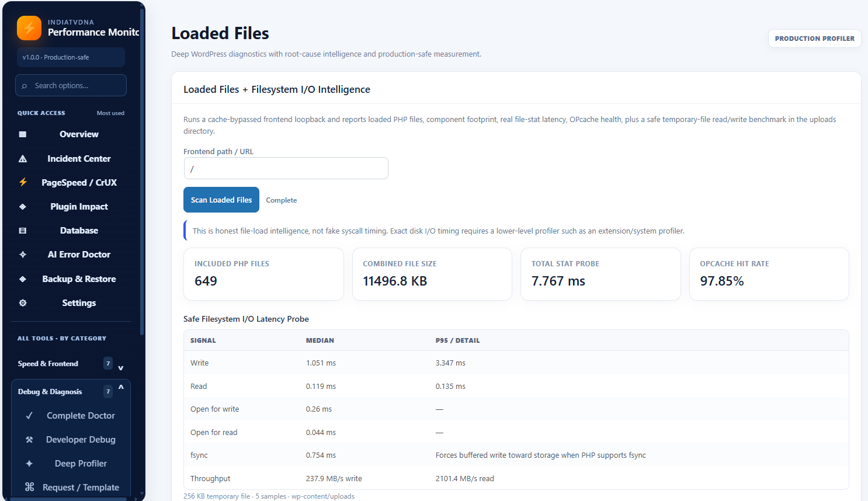
Task: Expand the Speed & Frontend category
Action: coord(71,364)
